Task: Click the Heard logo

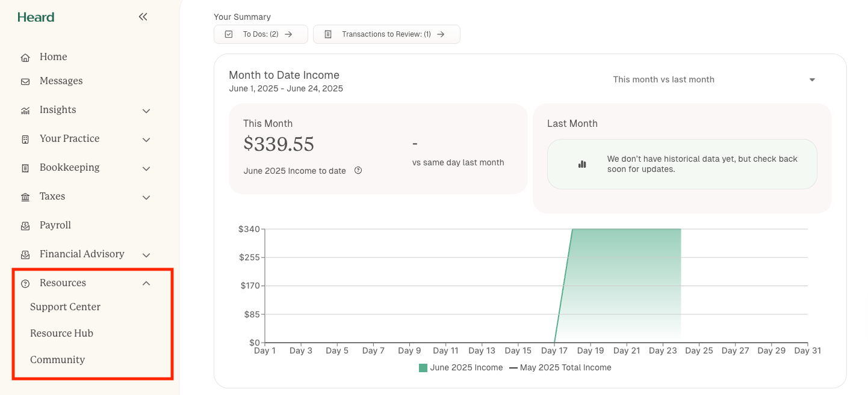Action: [x=36, y=17]
